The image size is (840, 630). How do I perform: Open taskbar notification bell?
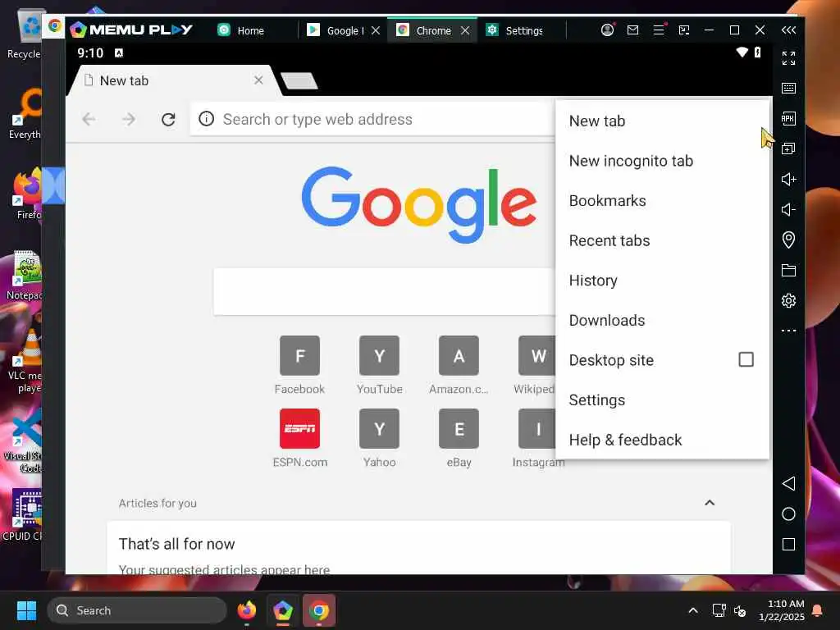818,610
